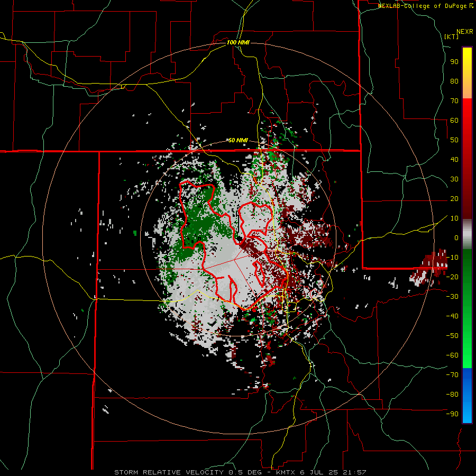Click the isolated dark red echo at the east edge
476x476 pixels.
point(429,267)
